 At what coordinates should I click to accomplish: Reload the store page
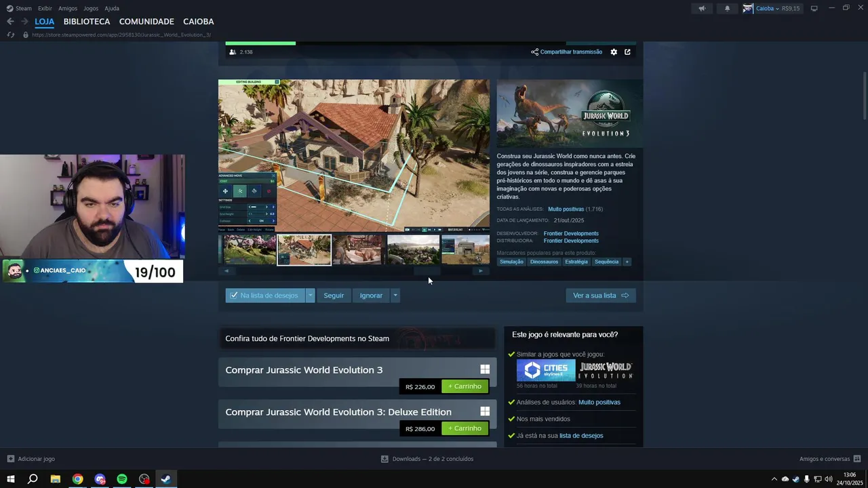tap(10, 35)
